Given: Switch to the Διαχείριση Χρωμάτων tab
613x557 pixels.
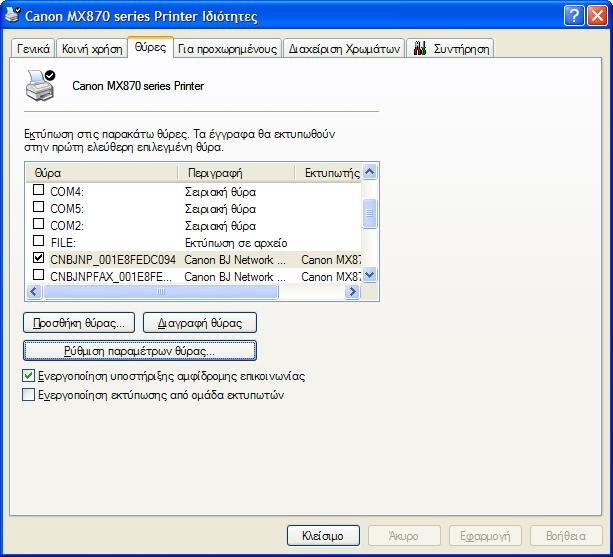Looking at the screenshot, I should (x=344, y=49).
